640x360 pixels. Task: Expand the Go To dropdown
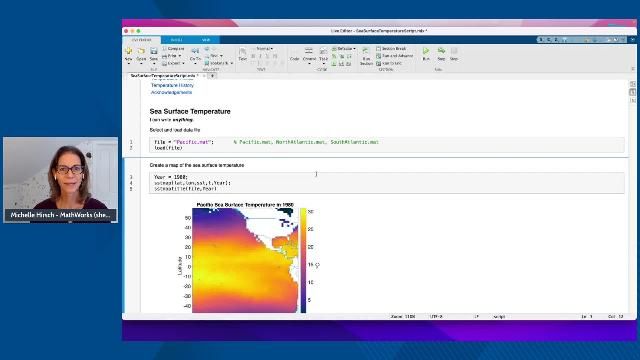coord(195,64)
